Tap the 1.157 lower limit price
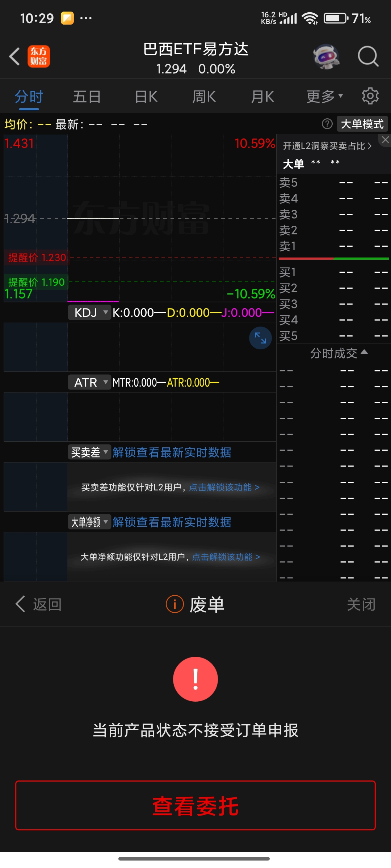This screenshot has height=868, width=391. point(18,294)
